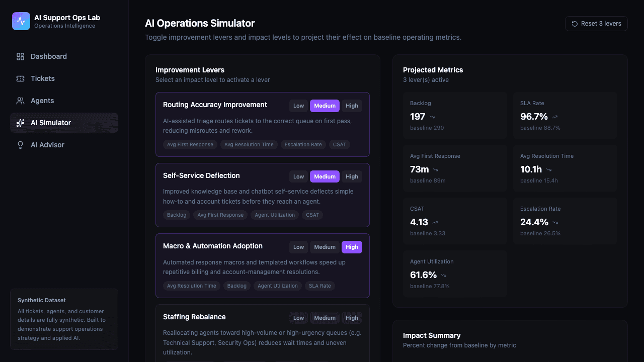Select Medium for Routing Accuracy Improvement
This screenshot has width=644, height=362.
pyautogui.click(x=325, y=106)
